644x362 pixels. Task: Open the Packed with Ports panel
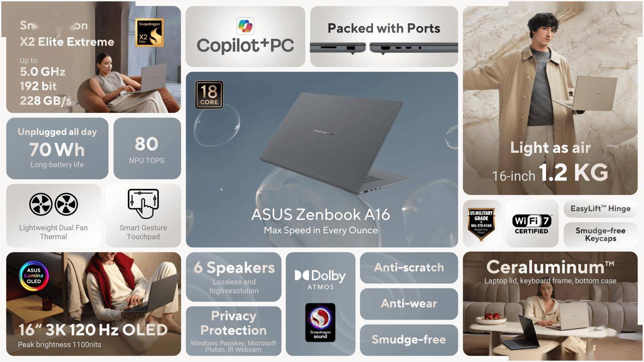tap(384, 36)
